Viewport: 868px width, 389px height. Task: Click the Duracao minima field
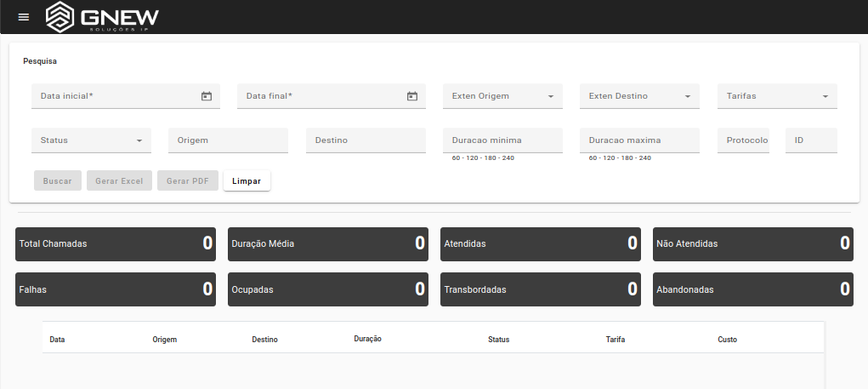[502, 140]
